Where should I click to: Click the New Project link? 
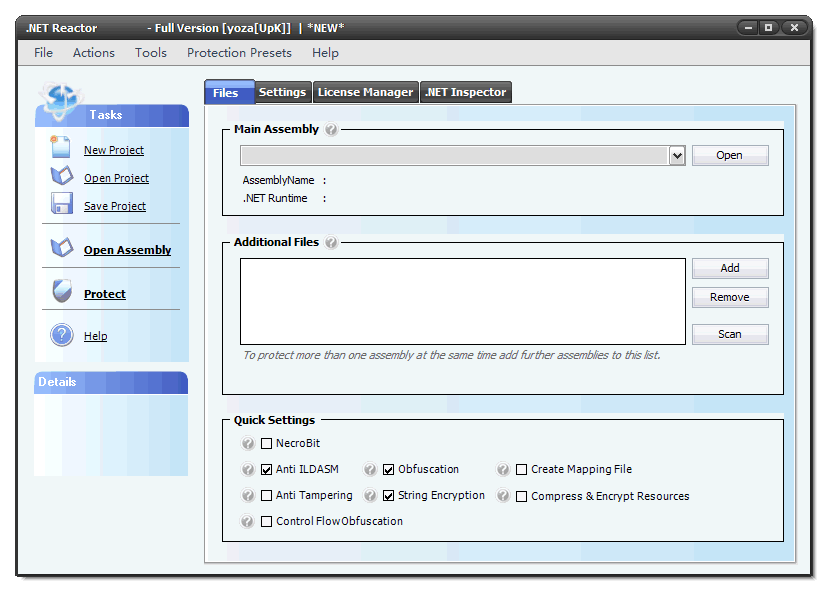114,150
